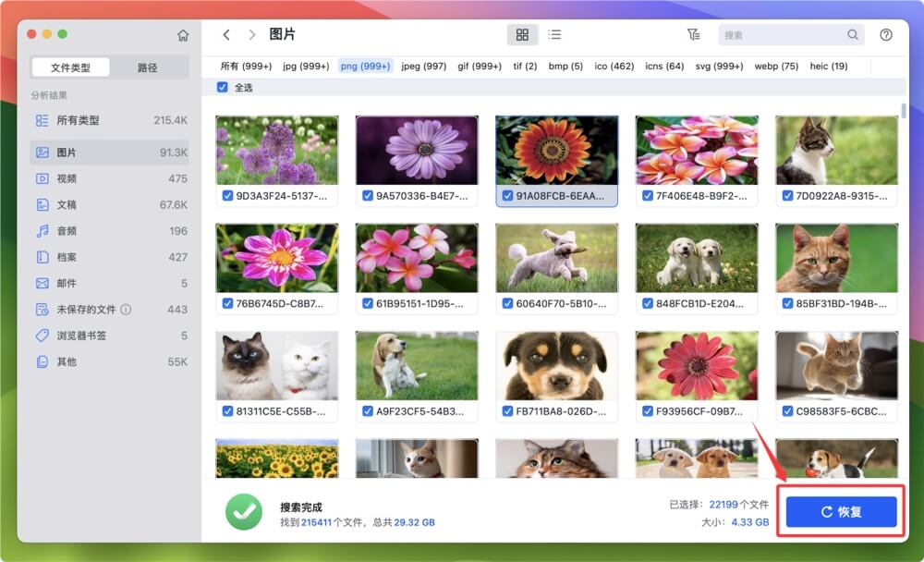
Task: Click the back navigation chevron
Action: pos(226,34)
